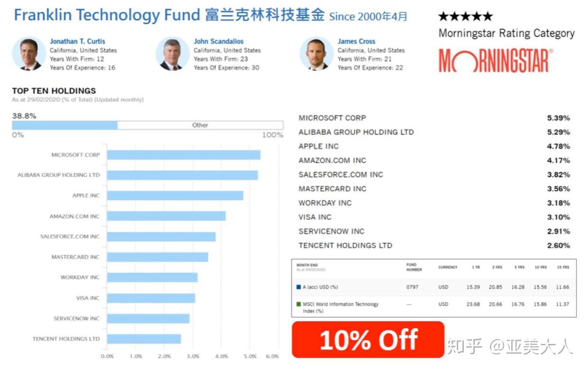The image size is (588, 370).
Task: Click the green MSCI index legend square
Action: (x=299, y=304)
